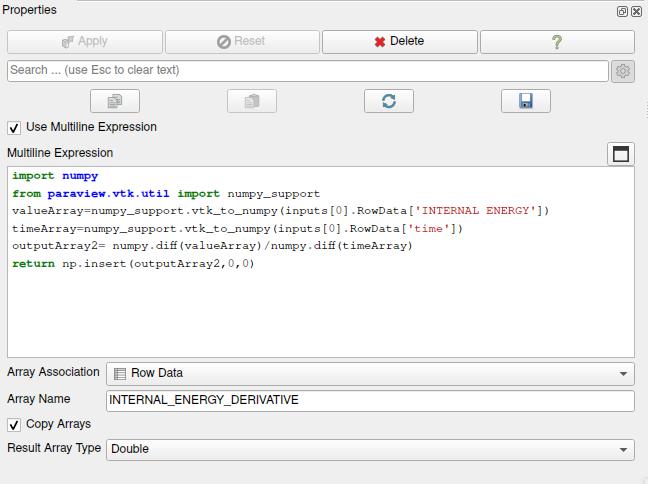
Task: Paste properties using the clipboard icon
Action: pos(252,101)
